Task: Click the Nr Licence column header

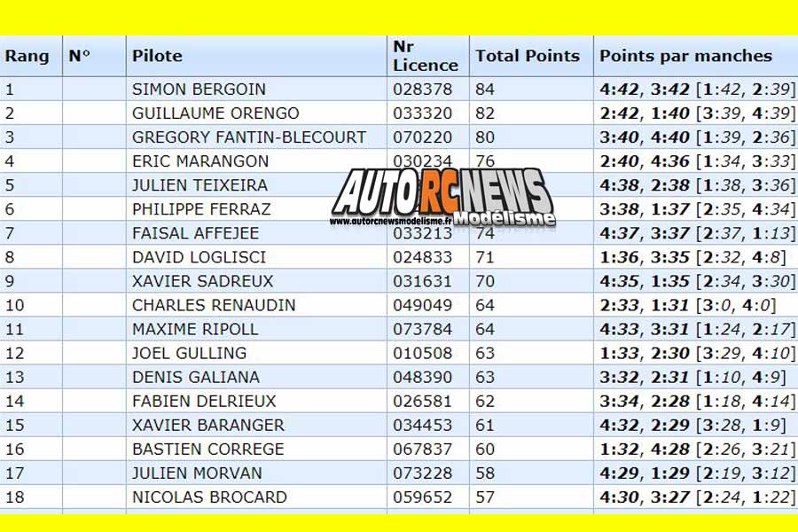Action: click(426, 56)
